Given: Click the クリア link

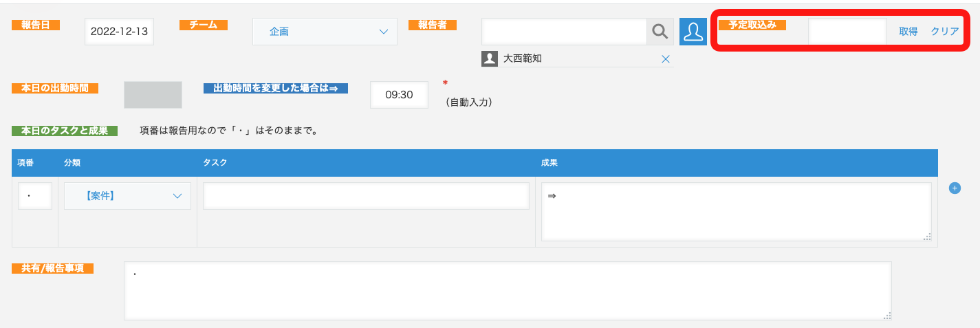Looking at the screenshot, I should [945, 32].
